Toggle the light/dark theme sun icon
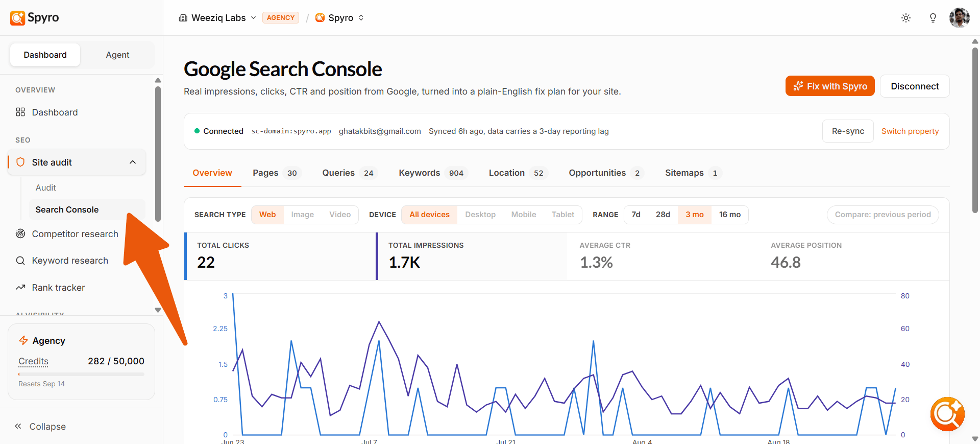The height and width of the screenshot is (444, 980). click(906, 18)
